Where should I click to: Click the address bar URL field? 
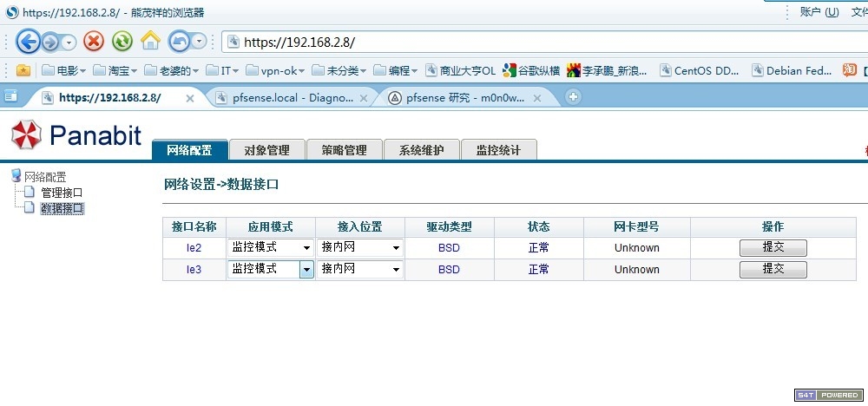click(x=521, y=42)
